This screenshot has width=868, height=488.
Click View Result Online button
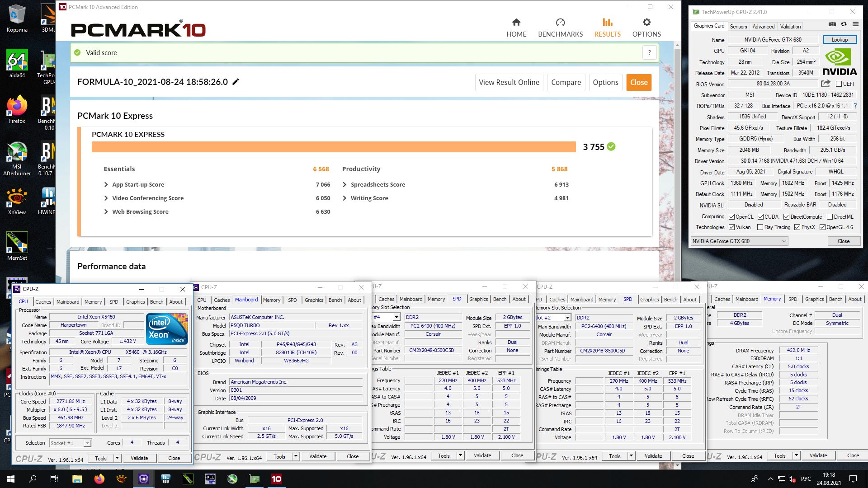[509, 82]
